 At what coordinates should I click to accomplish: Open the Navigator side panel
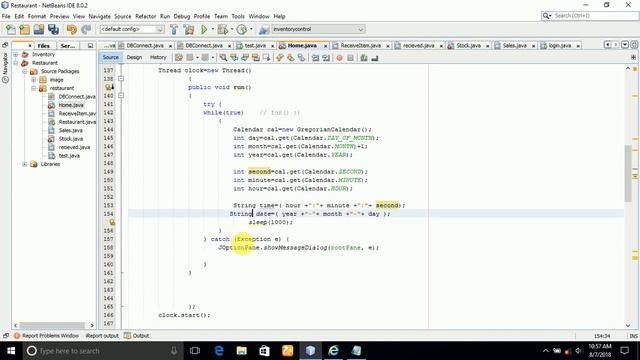click(5, 69)
